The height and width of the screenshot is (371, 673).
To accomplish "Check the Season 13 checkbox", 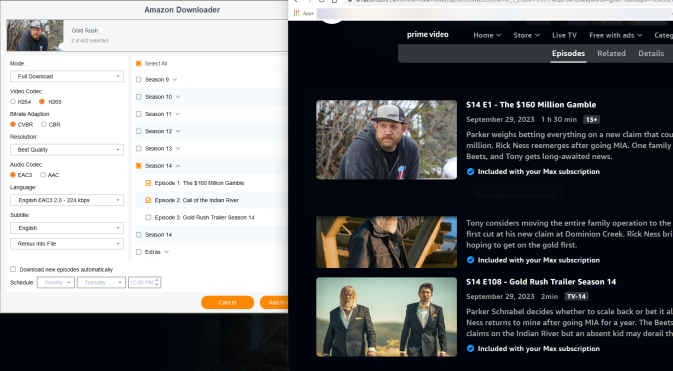I will (139, 149).
